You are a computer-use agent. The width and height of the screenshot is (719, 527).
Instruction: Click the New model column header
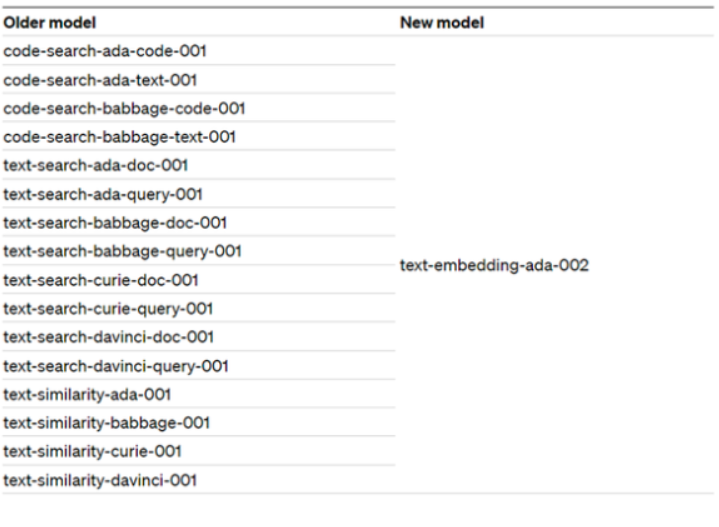point(442,22)
